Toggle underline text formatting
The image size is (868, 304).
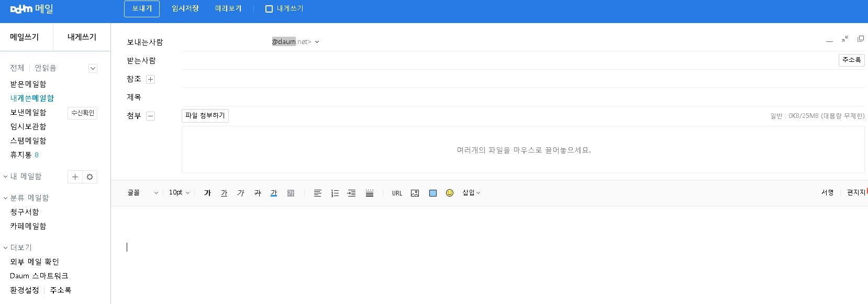tap(224, 193)
